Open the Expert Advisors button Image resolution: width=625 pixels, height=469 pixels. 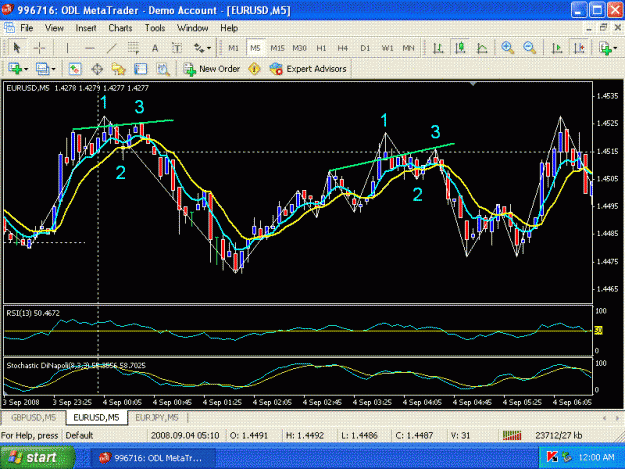click(308, 69)
